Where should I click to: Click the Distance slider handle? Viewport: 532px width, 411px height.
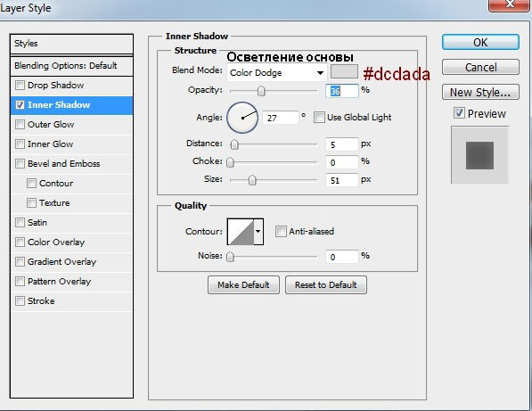[234, 144]
